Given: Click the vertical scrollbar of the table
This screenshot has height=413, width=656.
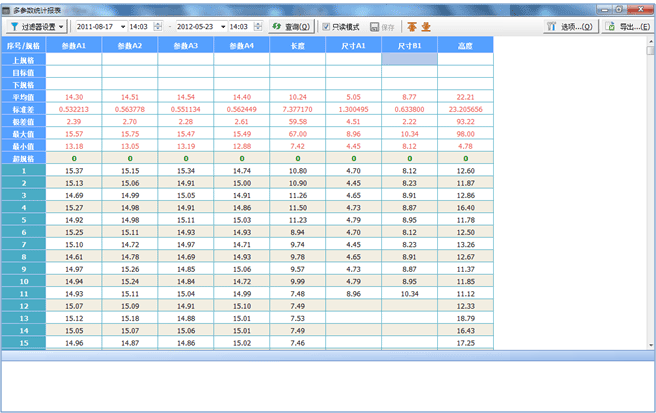Looking at the screenshot, I should coord(650,200).
